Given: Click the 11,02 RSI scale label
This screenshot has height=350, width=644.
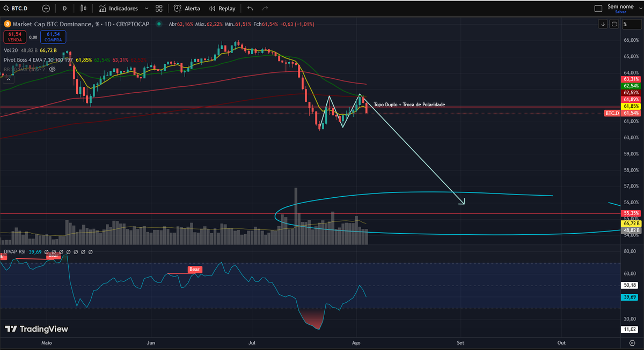Looking at the screenshot, I should (629, 329).
